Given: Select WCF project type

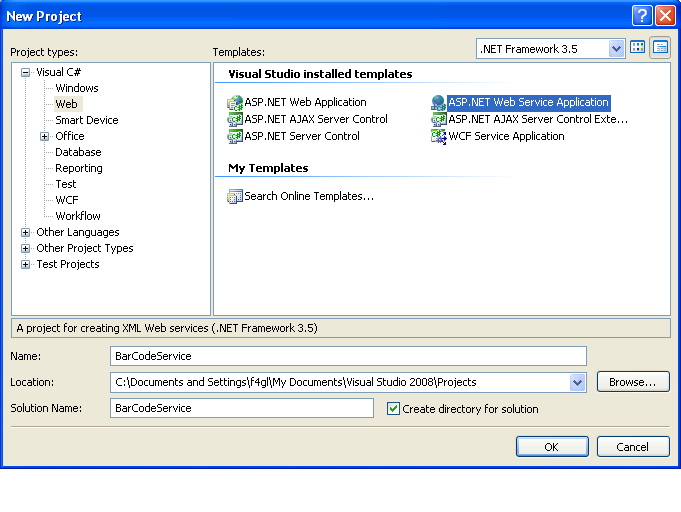Looking at the screenshot, I should (67, 200).
